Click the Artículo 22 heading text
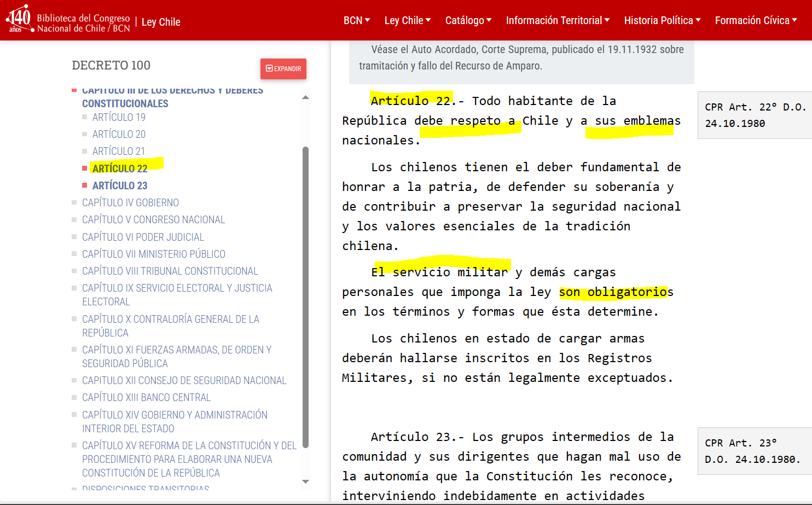Image resolution: width=812 pixels, height=505 pixels. pyautogui.click(x=411, y=101)
